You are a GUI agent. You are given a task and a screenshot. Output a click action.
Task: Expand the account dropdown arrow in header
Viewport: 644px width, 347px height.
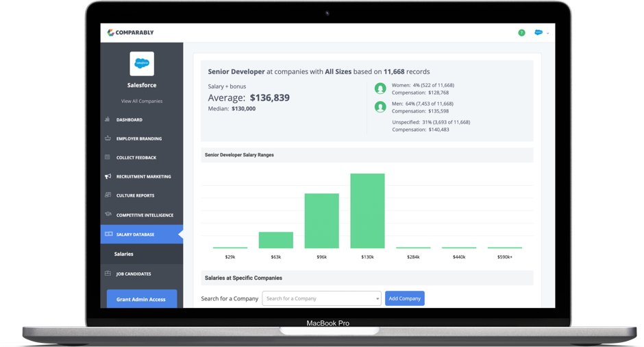[x=548, y=34]
